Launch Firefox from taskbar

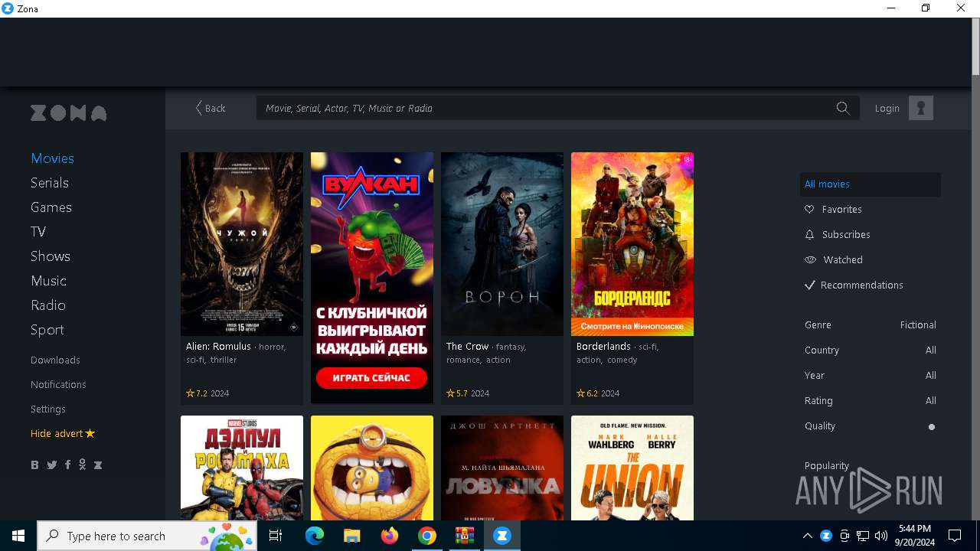389,536
